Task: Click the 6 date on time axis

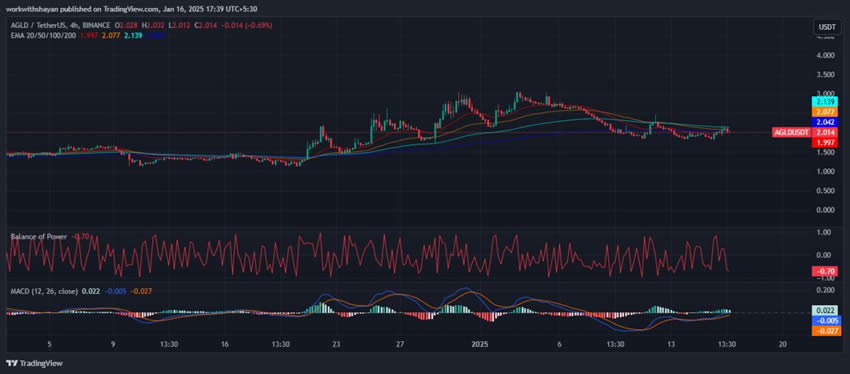Action: click(559, 344)
